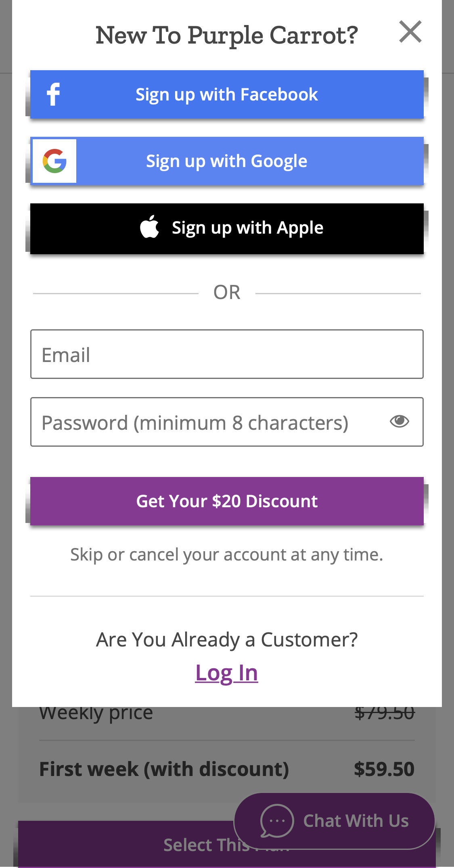Click the New To Purple Carrot heading

[x=227, y=34]
